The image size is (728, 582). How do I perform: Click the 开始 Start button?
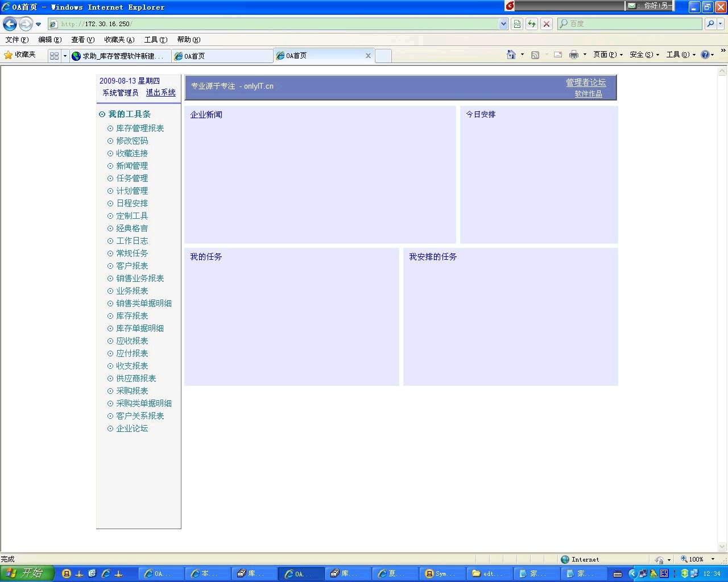26,573
